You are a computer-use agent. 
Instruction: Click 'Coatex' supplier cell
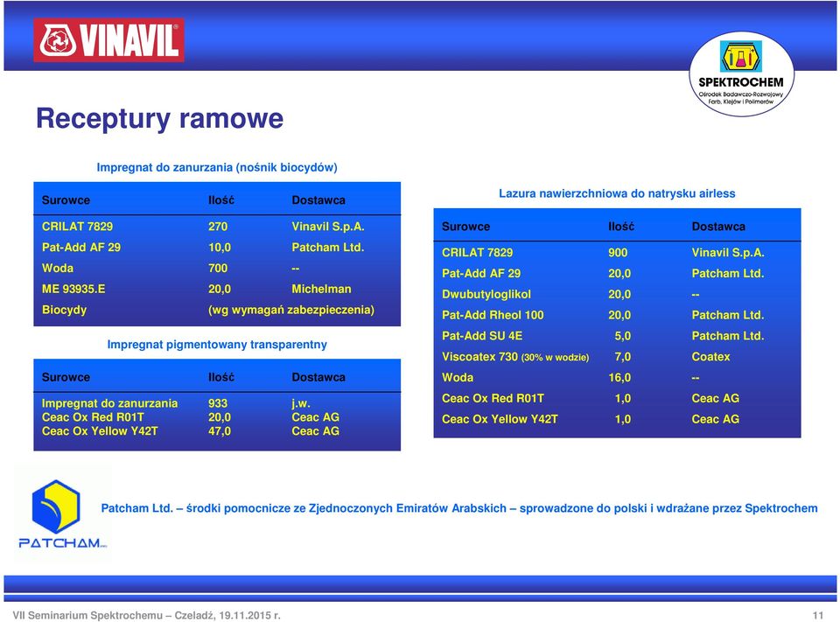tap(710, 357)
